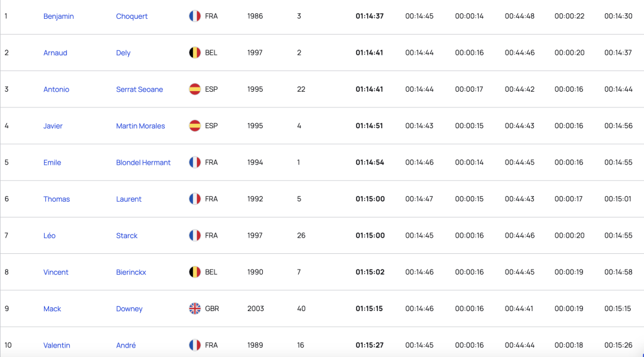This screenshot has height=357, width=644.
Task: Click the Spanish flag for Antonio Serrat Seoane
Action: point(195,89)
